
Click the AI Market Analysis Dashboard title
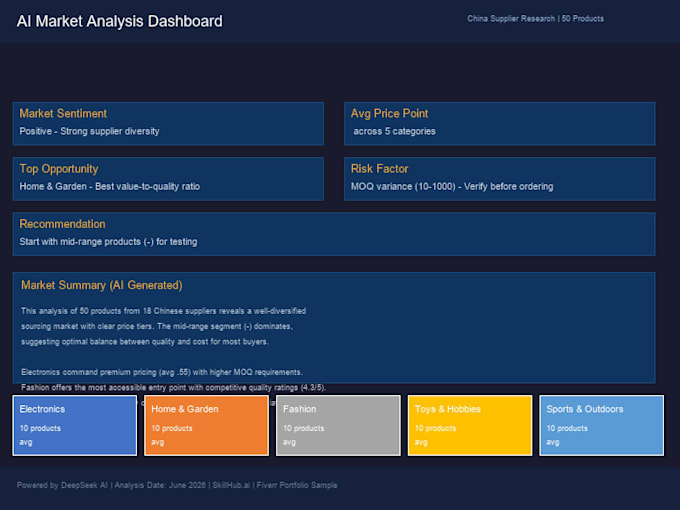119,21
